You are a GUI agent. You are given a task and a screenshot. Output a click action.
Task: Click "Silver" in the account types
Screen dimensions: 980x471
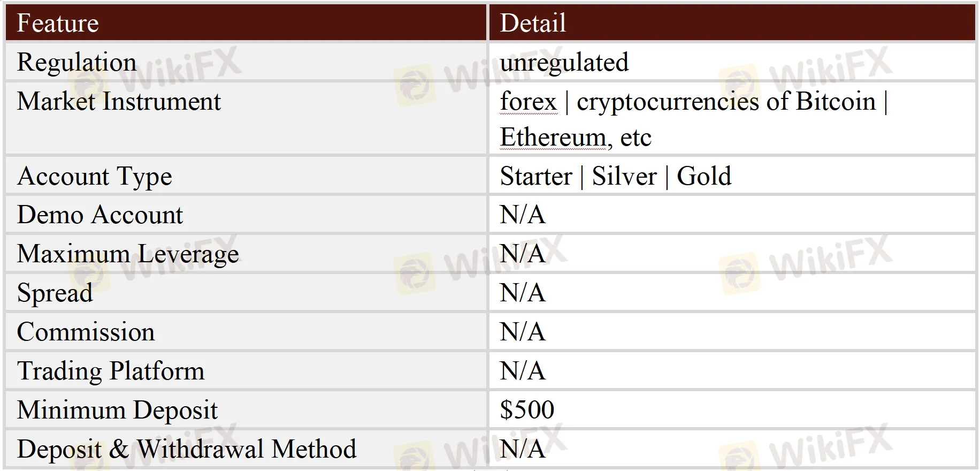coord(624,176)
